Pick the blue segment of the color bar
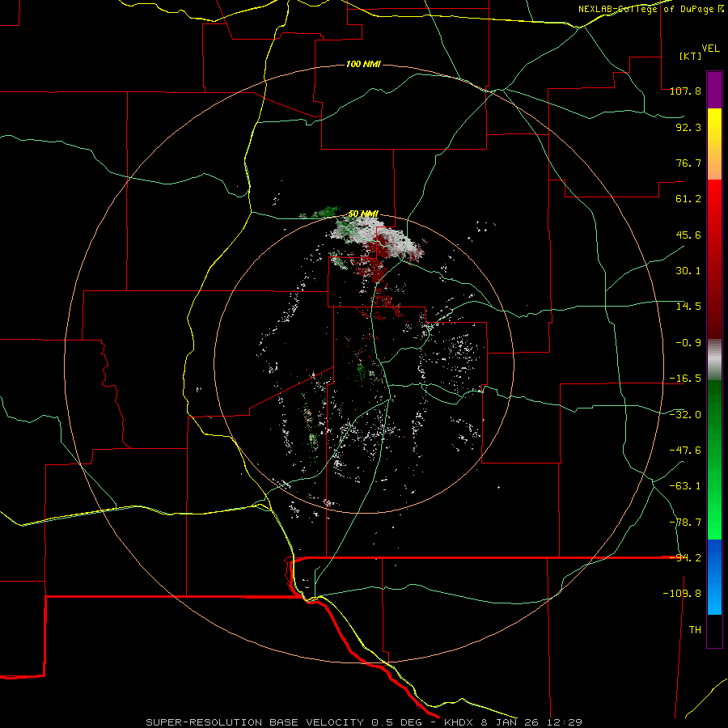728x728 pixels. [714, 577]
